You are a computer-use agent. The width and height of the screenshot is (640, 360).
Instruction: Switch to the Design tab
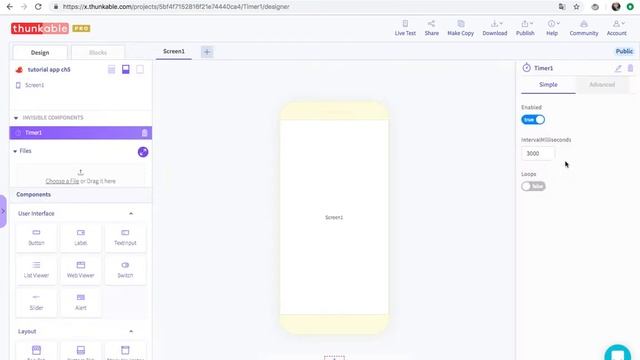click(x=40, y=53)
